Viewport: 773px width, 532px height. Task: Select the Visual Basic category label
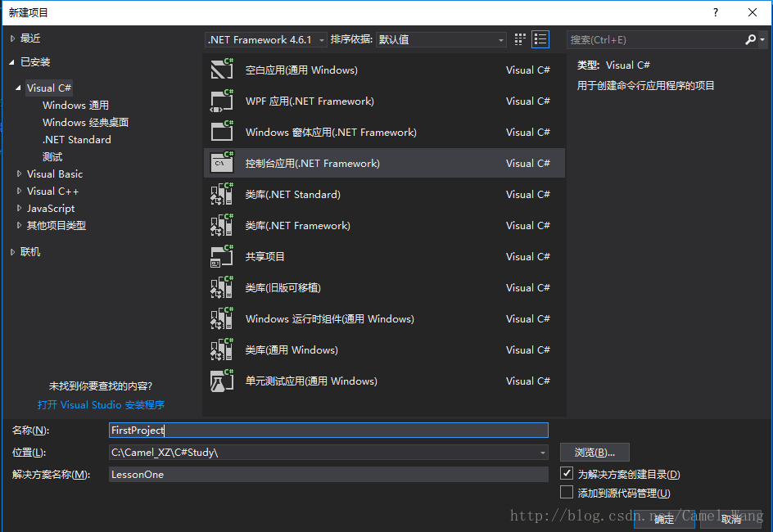pos(55,174)
